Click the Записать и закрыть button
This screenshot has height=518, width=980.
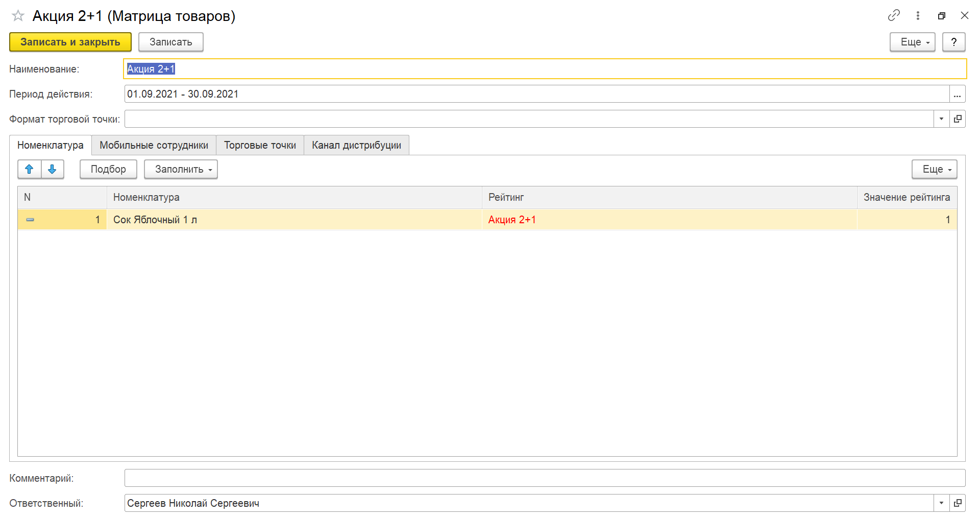point(70,42)
